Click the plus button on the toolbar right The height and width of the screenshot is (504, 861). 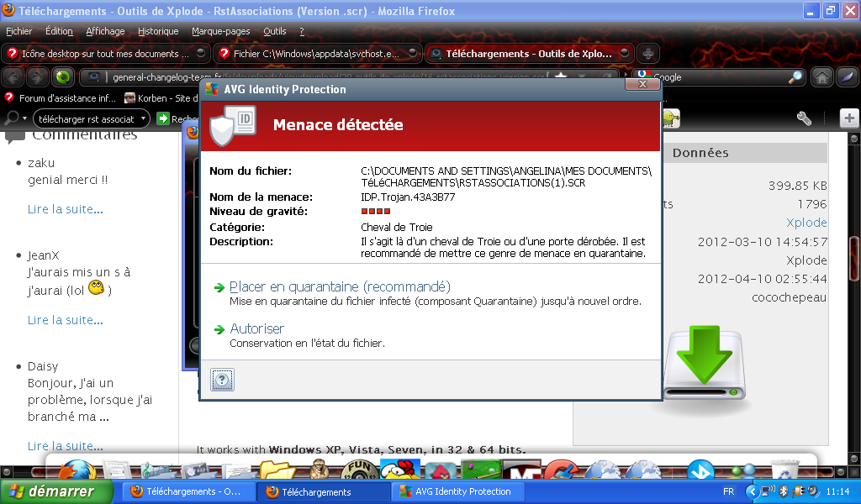(849, 118)
